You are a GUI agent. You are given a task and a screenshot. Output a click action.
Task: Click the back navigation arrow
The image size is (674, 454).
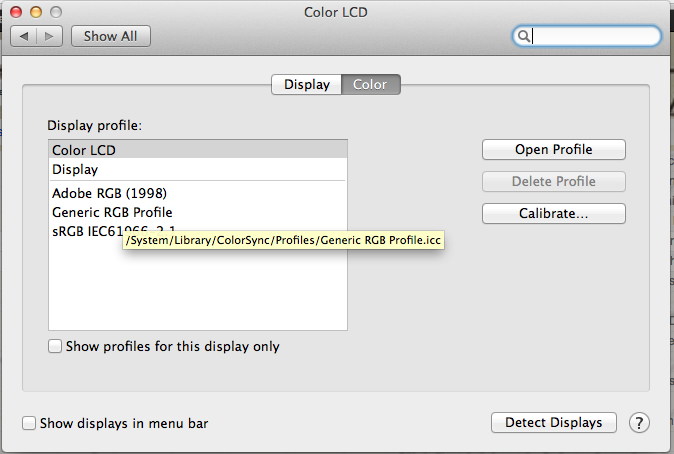[x=24, y=36]
